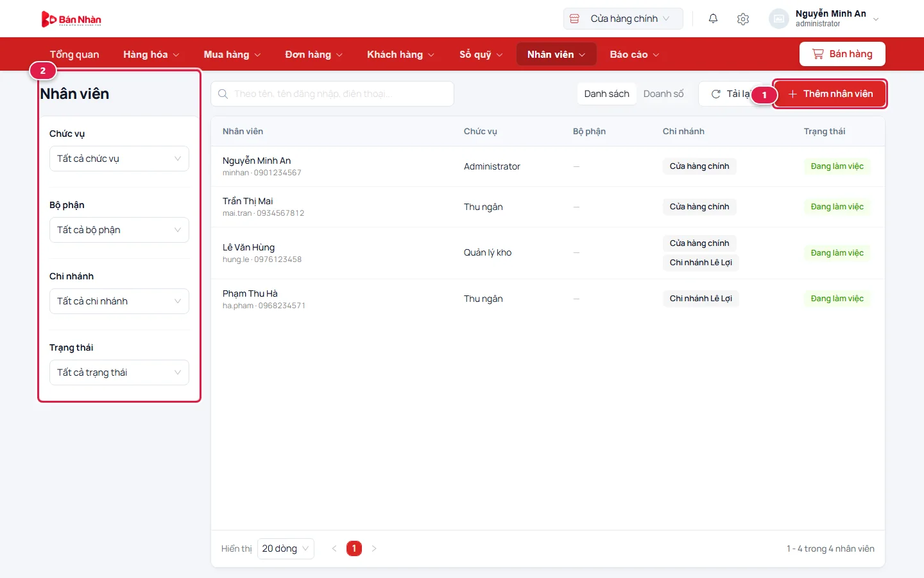Open the Tất cả trạng thái dropdown

click(119, 372)
